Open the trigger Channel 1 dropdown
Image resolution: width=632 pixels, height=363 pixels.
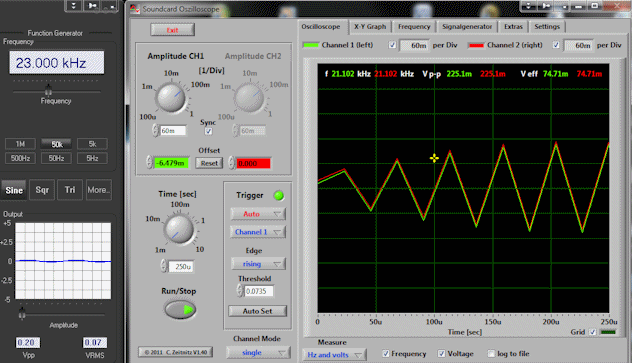258,232
